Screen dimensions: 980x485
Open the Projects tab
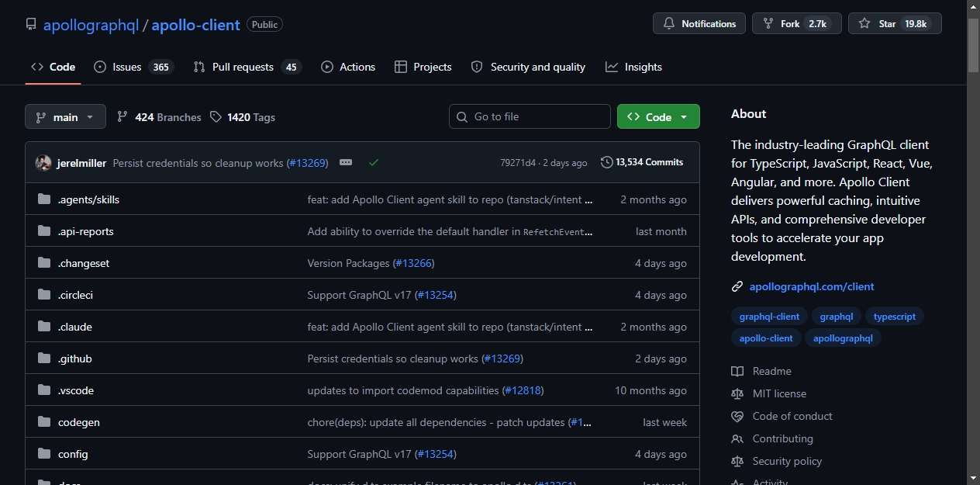click(x=423, y=67)
